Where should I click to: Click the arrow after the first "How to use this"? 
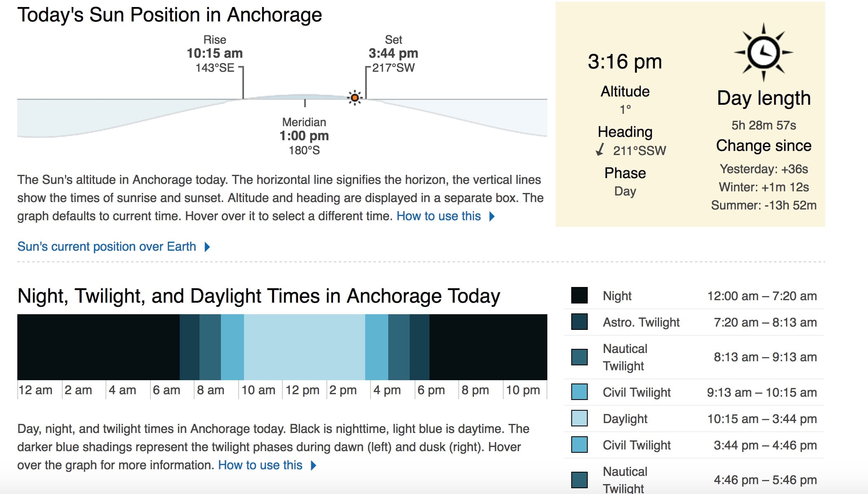pos(492,216)
